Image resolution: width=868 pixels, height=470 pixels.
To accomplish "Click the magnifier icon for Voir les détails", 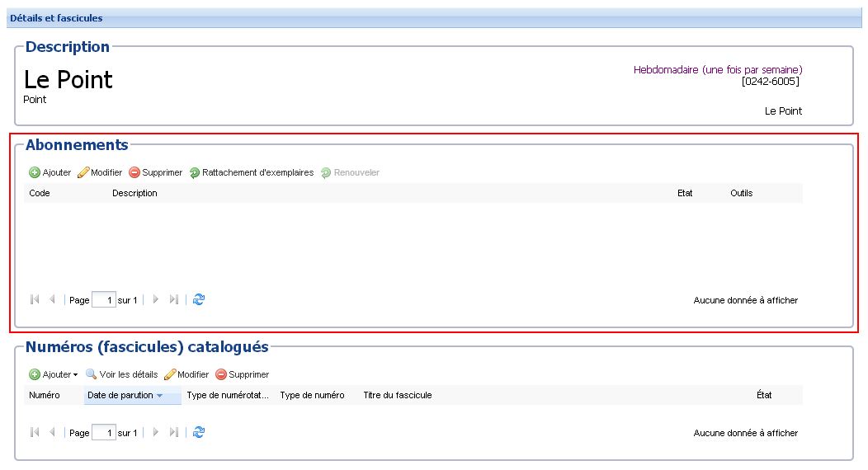I will point(91,374).
